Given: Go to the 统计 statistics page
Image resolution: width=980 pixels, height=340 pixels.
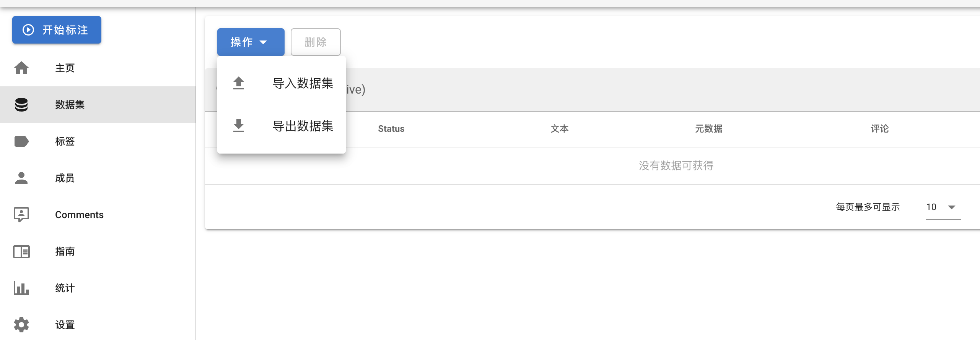Looking at the screenshot, I should point(65,288).
